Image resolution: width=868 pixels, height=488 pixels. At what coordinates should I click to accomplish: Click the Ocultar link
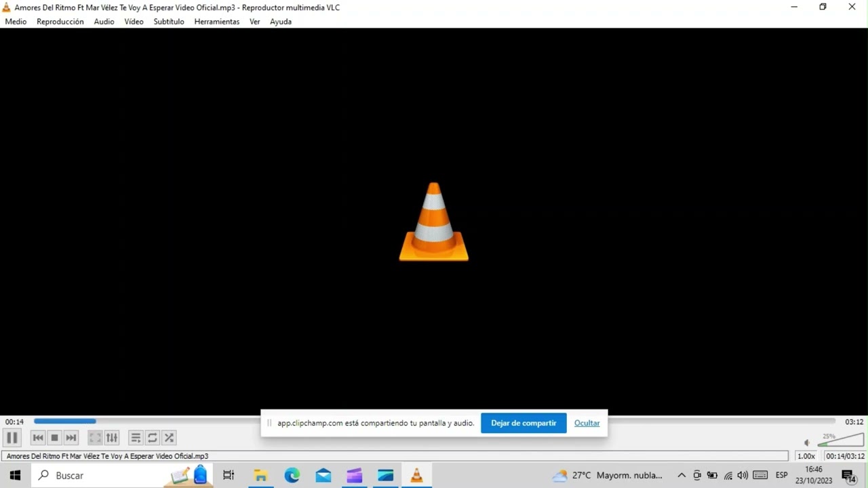click(587, 423)
